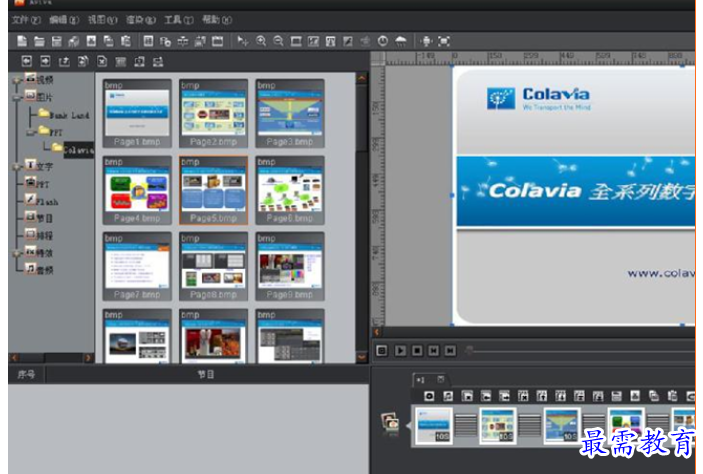Click the playback progress slider handle

[469, 350]
